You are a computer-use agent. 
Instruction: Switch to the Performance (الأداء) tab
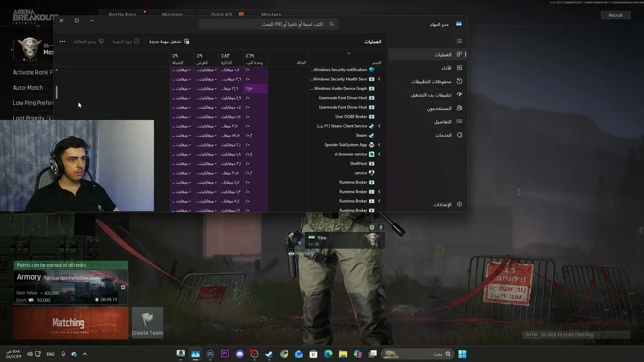coord(428,68)
